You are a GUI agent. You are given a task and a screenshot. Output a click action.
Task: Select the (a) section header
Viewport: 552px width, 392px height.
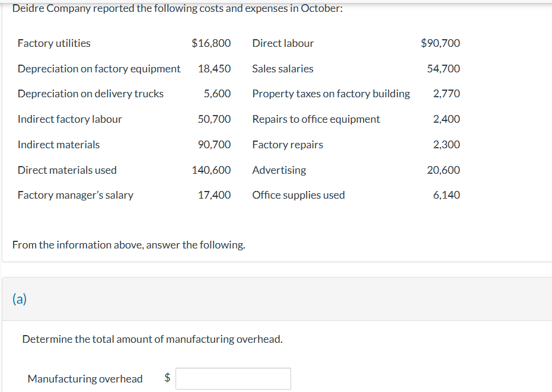pos(20,299)
